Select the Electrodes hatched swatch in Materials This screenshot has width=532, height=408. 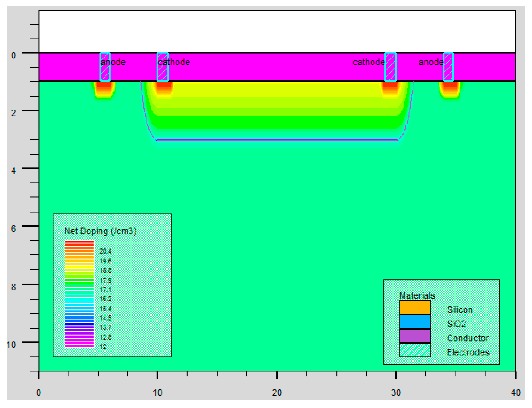tap(415, 350)
